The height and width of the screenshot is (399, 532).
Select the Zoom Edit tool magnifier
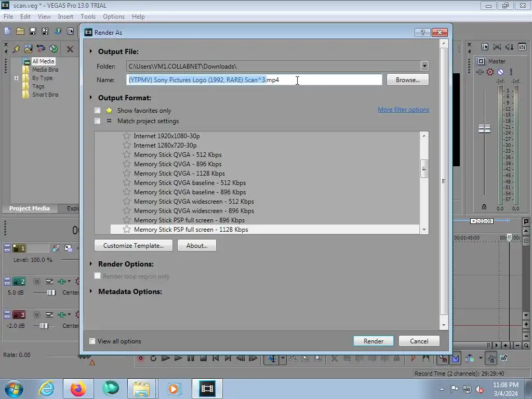point(317,358)
